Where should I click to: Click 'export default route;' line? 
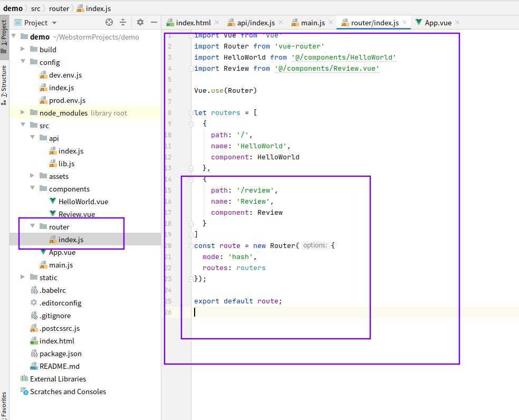coord(238,301)
